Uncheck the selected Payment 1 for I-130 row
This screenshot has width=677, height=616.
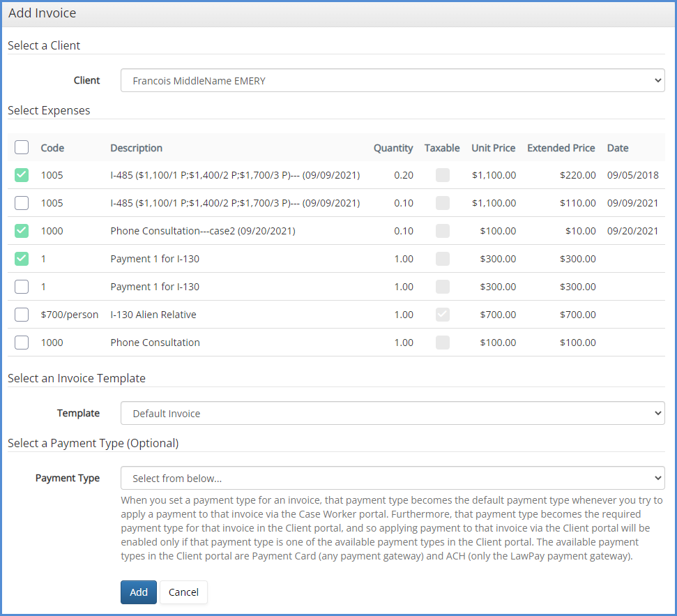(x=22, y=259)
